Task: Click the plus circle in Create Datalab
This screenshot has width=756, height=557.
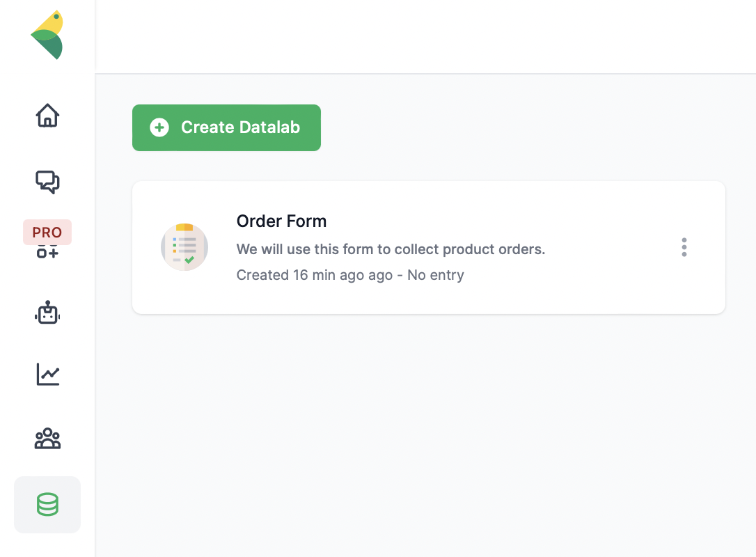Action: tap(159, 127)
